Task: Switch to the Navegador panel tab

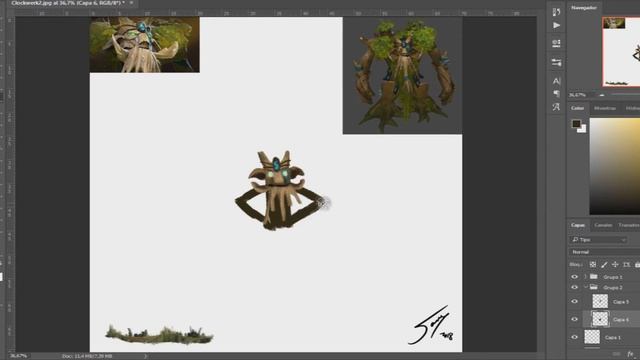Action: tap(584, 8)
